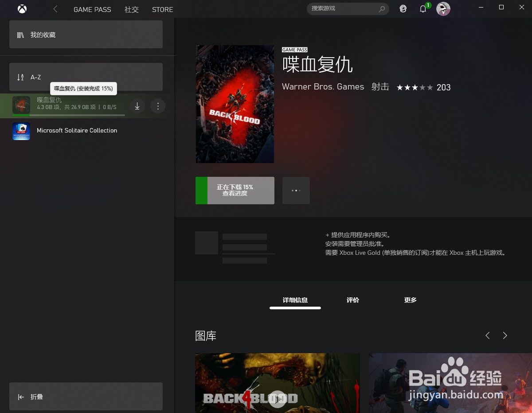Click the search magnifier icon

coord(382,9)
